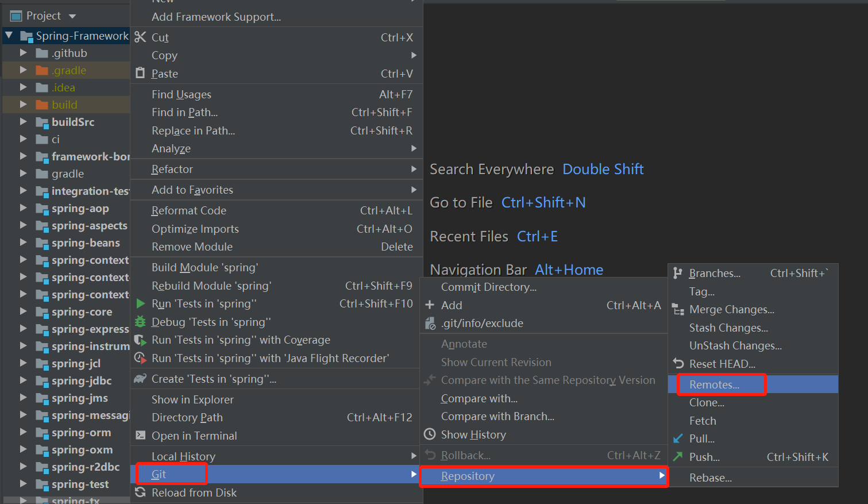Select Commit Directory... option
The width and height of the screenshot is (868, 504).
click(543, 287)
